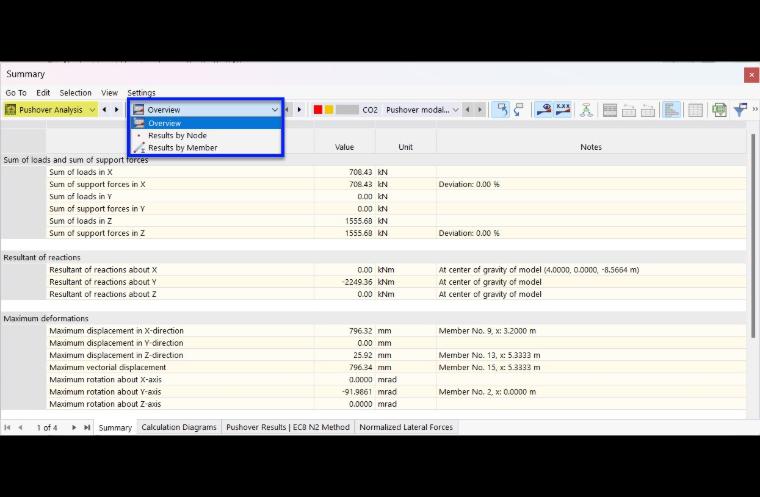Switch to Calculation Diagrams tab
The image size is (760, 497).
coord(179,427)
